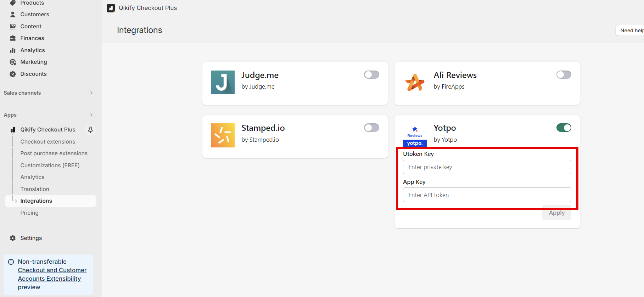Image resolution: width=644 pixels, height=297 pixels.
Task: Click the Discounts badge icon
Action: point(13,74)
